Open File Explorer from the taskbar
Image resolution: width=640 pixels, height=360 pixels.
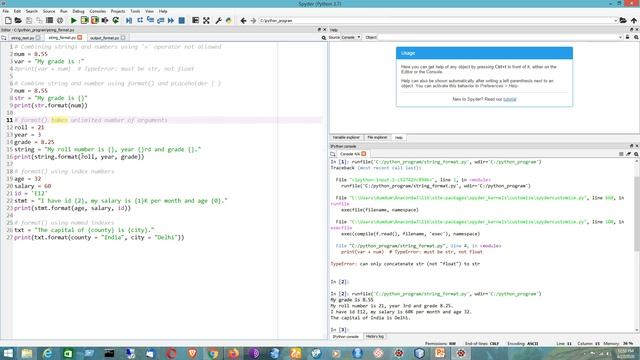[27, 353]
